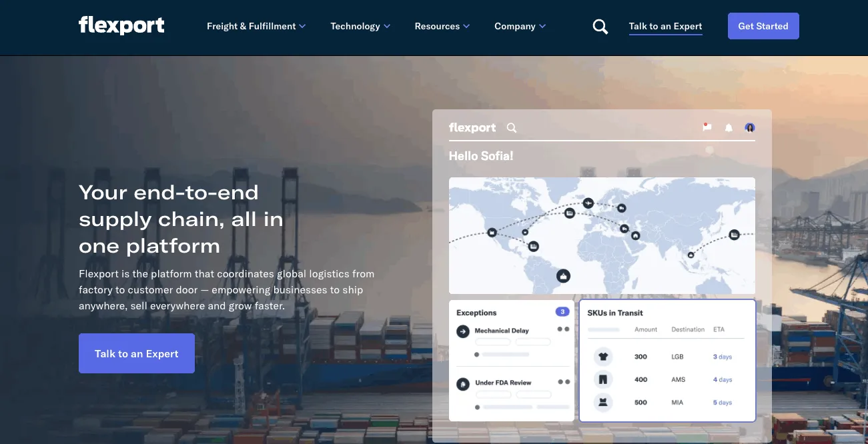Image resolution: width=868 pixels, height=444 pixels.
Task: Click the search magnifier in the top navigation
Action: [600, 27]
